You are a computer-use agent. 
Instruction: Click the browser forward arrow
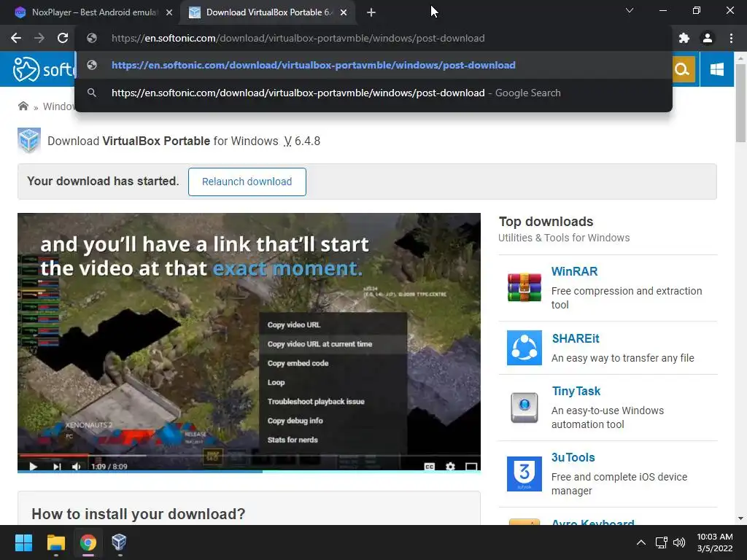coord(39,38)
